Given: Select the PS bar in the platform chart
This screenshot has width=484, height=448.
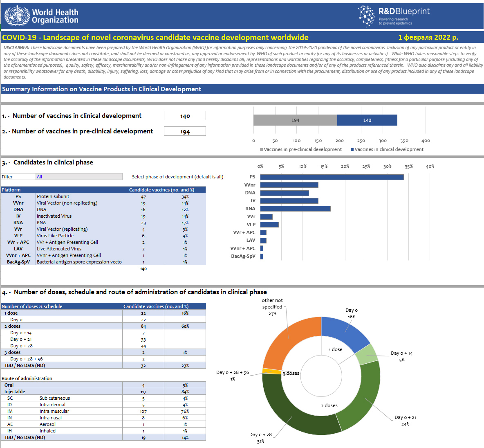Looking at the screenshot, I should pyautogui.click(x=331, y=177).
